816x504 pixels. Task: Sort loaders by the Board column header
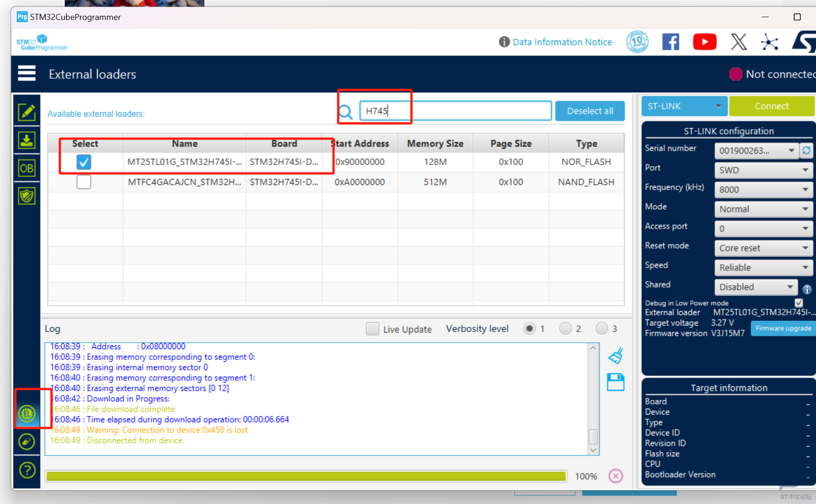[x=284, y=144]
